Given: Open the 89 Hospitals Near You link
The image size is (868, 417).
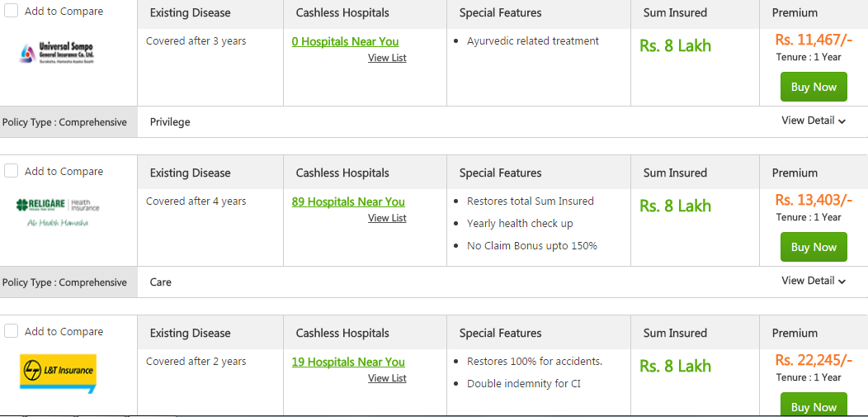Looking at the screenshot, I should [x=348, y=201].
